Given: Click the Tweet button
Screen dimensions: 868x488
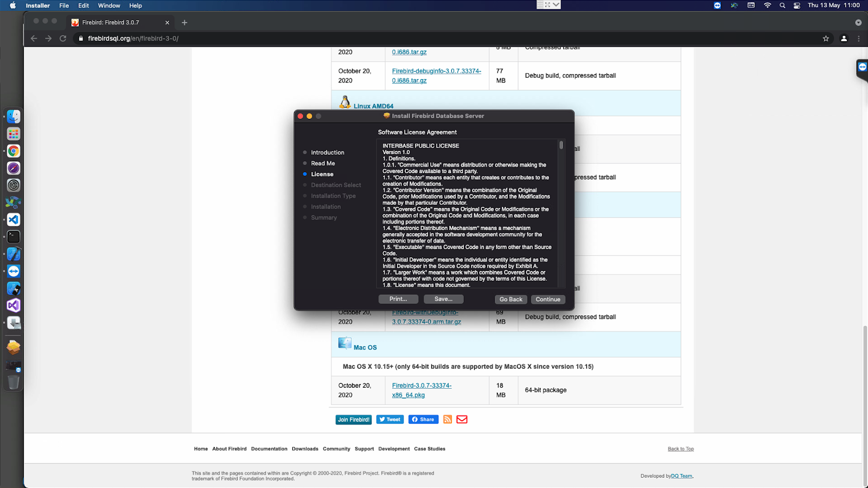Looking at the screenshot, I should 390,420.
